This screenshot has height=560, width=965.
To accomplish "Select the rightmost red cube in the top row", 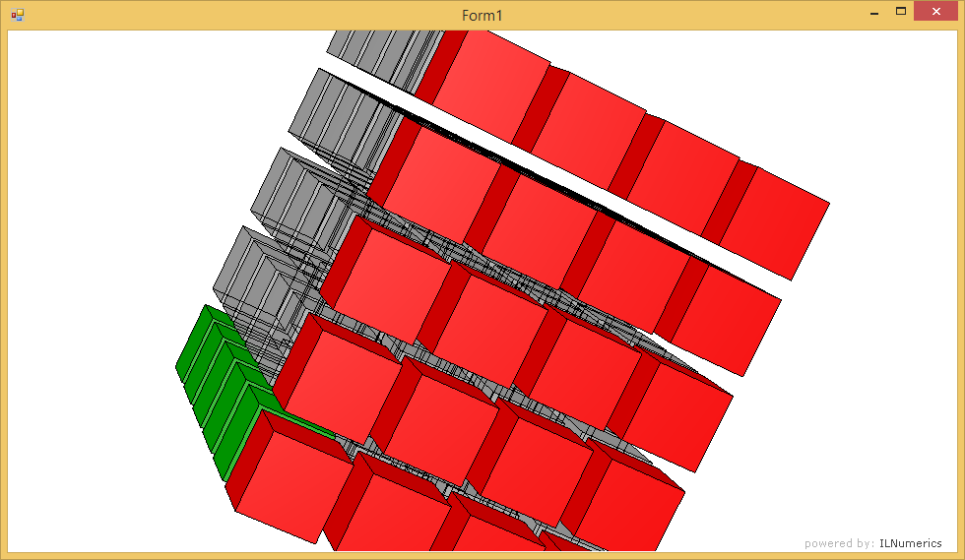I will pos(778,221).
